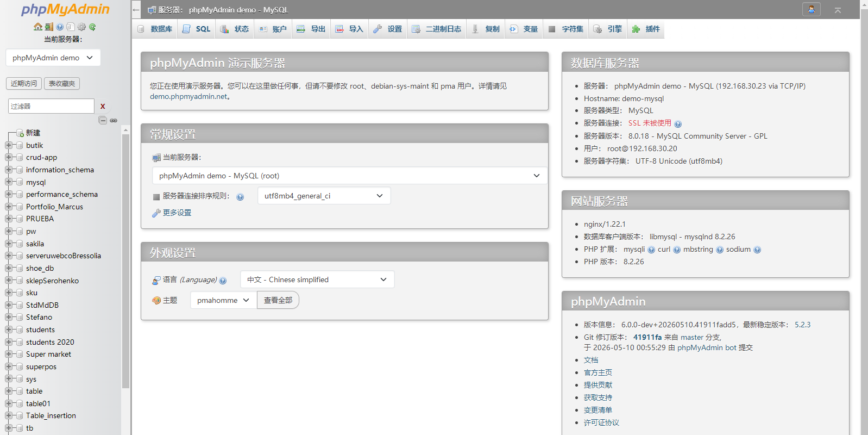The height and width of the screenshot is (435, 868).
Task: Click help icon after curl extension
Action: (677, 250)
